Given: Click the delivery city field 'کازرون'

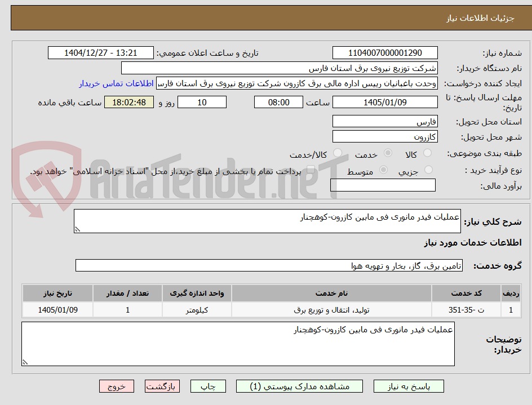Looking at the screenshot, I should [x=385, y=137].
